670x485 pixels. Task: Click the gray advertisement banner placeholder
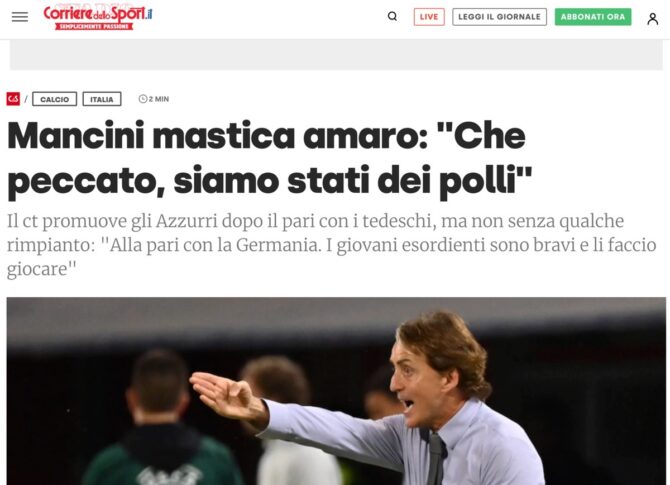point(336,55)
